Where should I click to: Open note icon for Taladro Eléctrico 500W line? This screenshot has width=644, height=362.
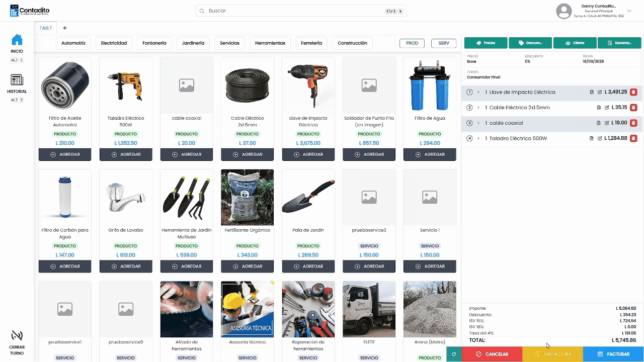click(592, 138)
